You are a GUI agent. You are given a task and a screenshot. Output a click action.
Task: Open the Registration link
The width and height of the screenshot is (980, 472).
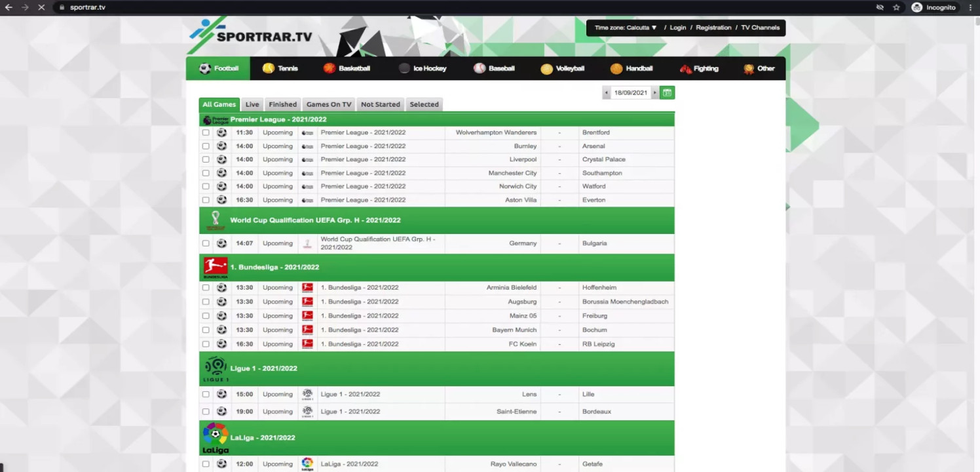pyautogui.click(x=713, y=28)
